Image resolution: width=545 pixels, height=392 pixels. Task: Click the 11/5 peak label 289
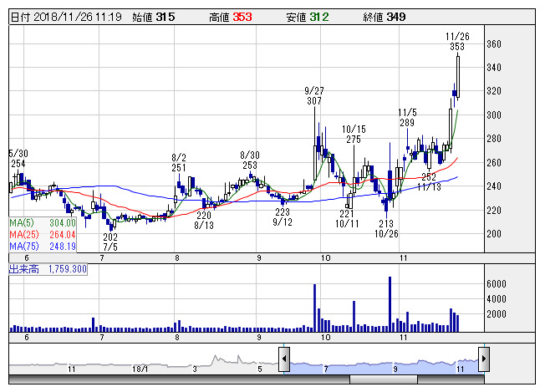pyautogui.click(x=407, y=117)
